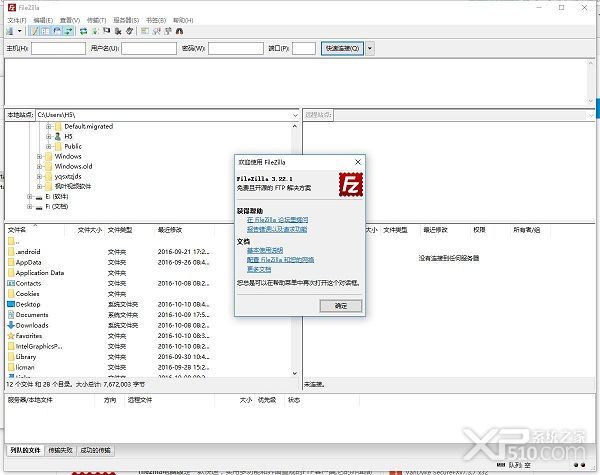The width and height of the screenshot is (600, 475).
Task: Open the 书签(B) menu
Action: pyautogui.click(x=156, y=20)
